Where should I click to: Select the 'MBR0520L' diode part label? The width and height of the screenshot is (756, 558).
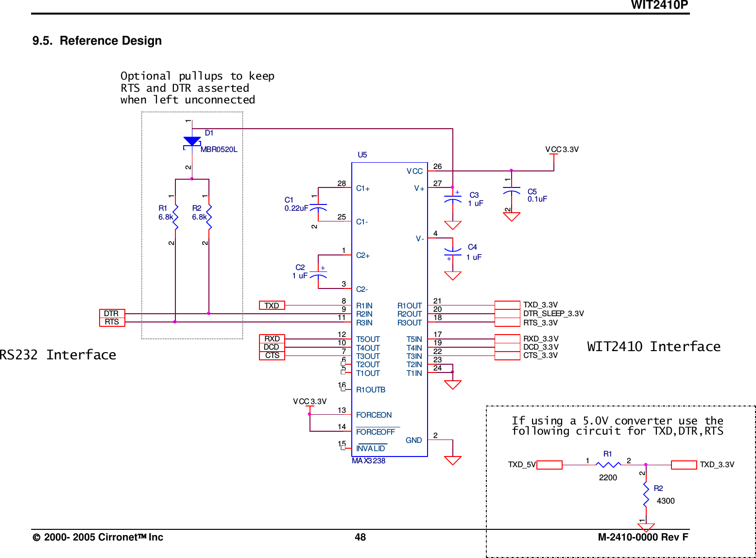click(x=219, y=150)
